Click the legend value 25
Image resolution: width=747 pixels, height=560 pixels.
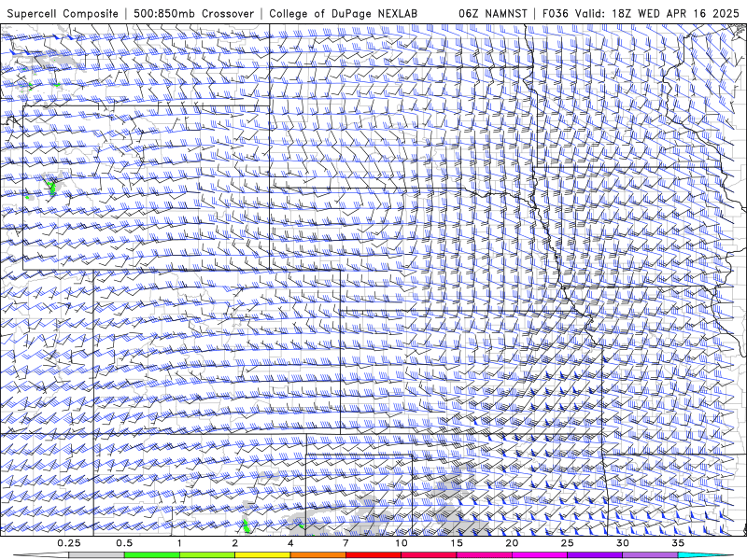pyautogui.click(x=568, y=543)
